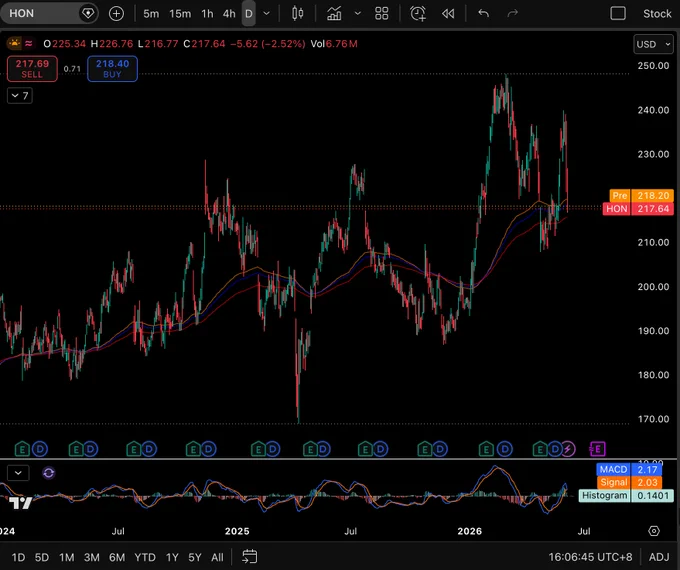Toggle fullscreen with the square icon
Image resolution: width=680 pixels, height=570 pixels.
(x=618, y=13)
